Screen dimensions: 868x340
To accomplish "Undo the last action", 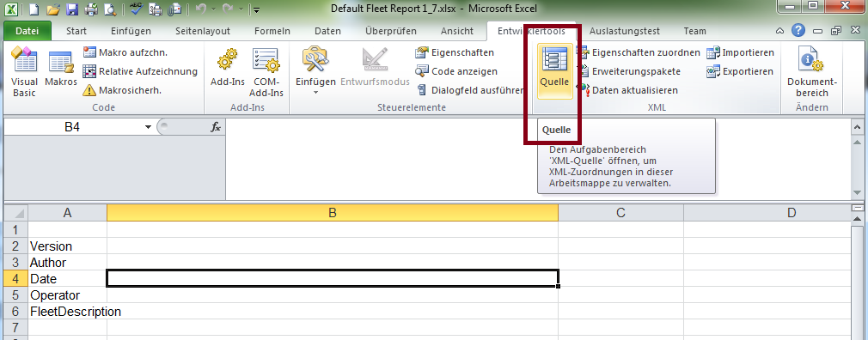I will 200,9.
